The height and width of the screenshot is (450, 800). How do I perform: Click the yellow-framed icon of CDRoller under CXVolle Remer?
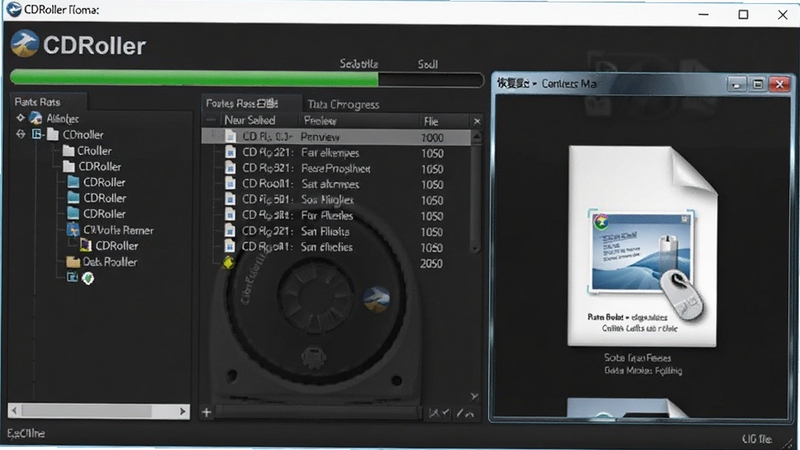point(86,246)
